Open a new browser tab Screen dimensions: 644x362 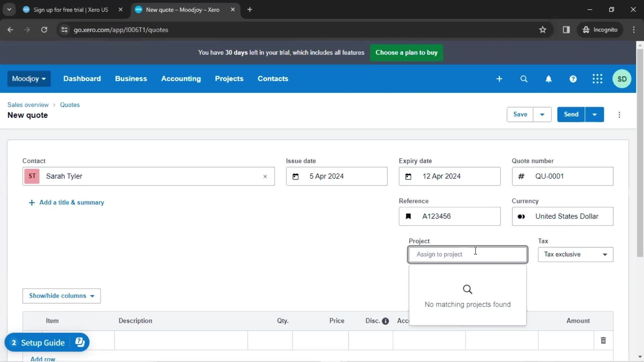250,10
